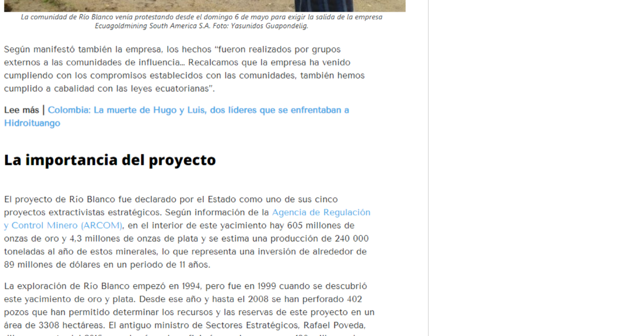Click the article photo at the top
This screenshot has height=336, width=644.
click(204, 5)
